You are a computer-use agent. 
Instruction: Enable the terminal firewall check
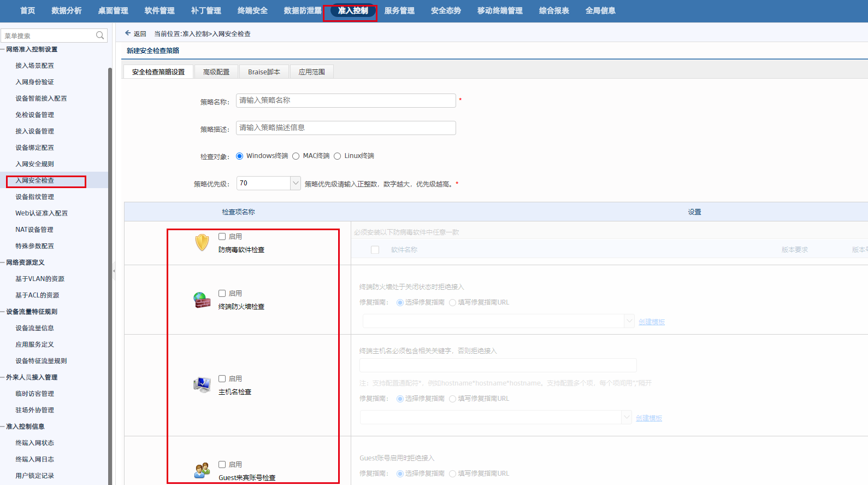[x=222, y=294]
